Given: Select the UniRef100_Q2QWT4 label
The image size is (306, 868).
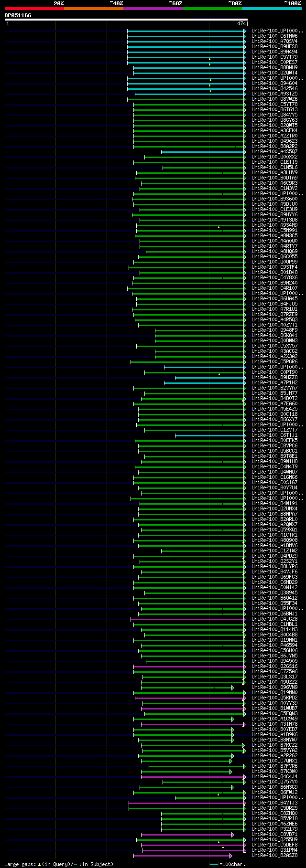Looking at the screenshot, I should 274,73.
